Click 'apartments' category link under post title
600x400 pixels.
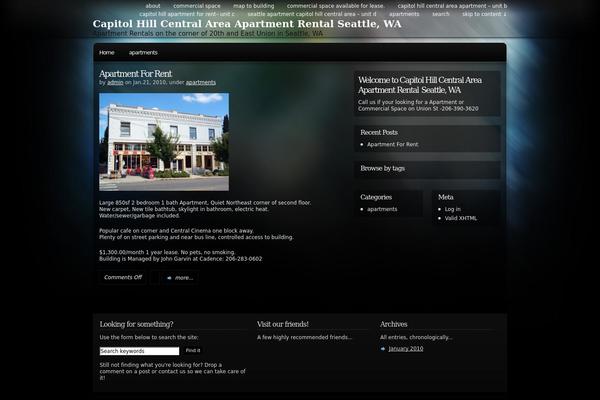pyautogui.click(x=201, y=82)
